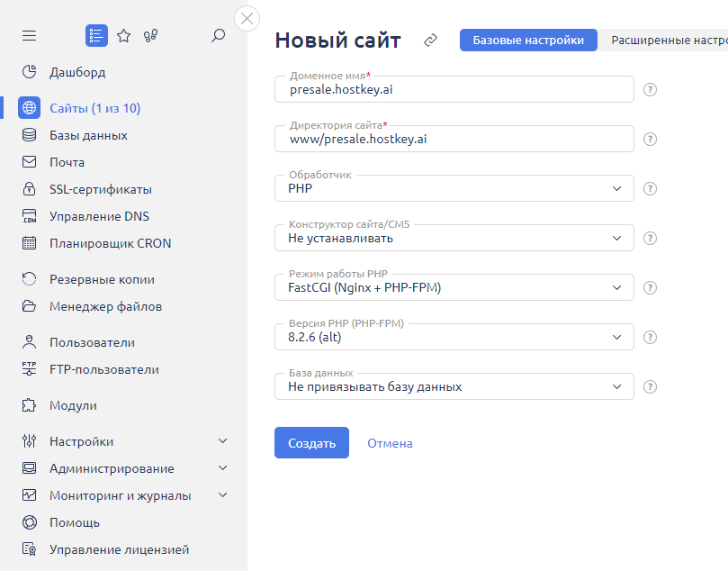Open the Версия PHP (PHP-FPM) dropdown
The image size is (728, 571).
[454, 338]
